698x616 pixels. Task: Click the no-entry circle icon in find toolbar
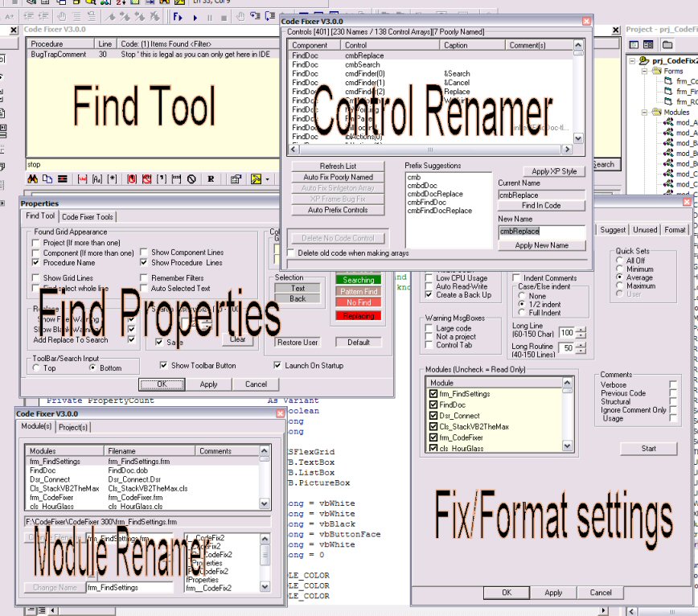click(191, 179)
